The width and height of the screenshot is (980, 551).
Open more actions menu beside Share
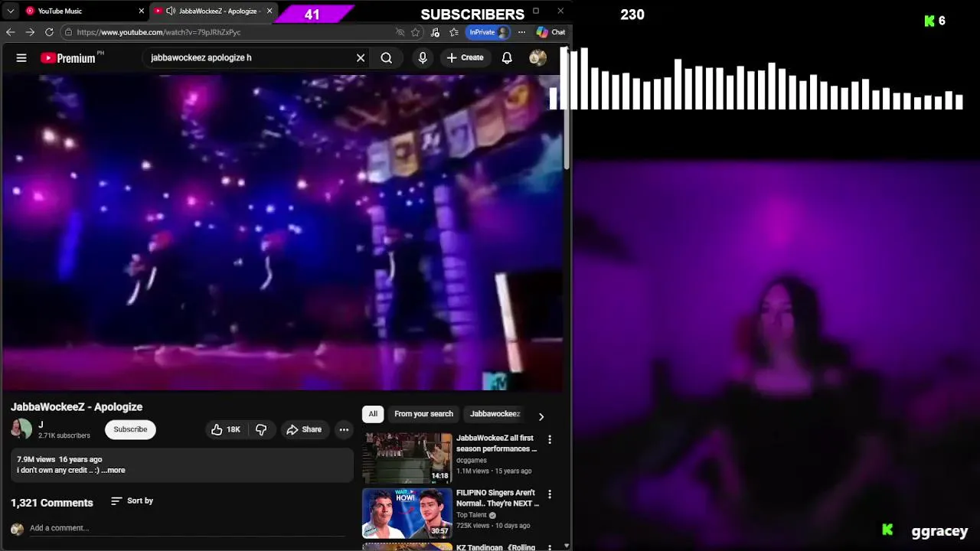pyautogui.click(x=344, y=429)
